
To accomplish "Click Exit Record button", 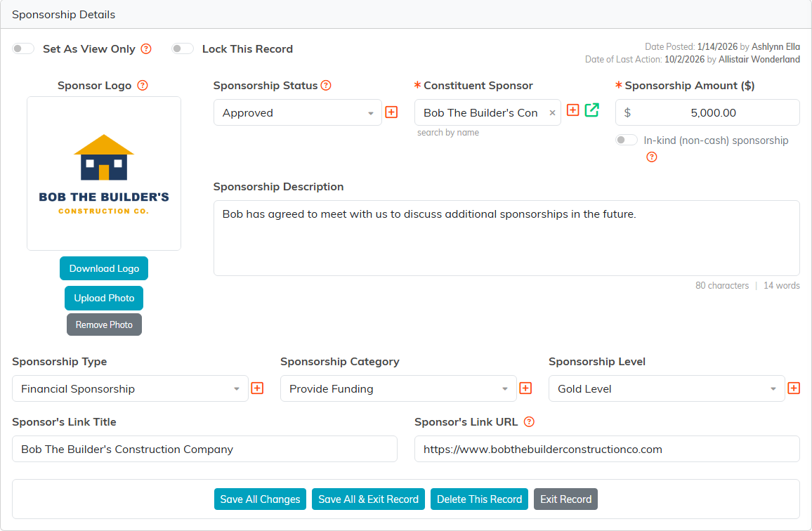I will (565, 499).
